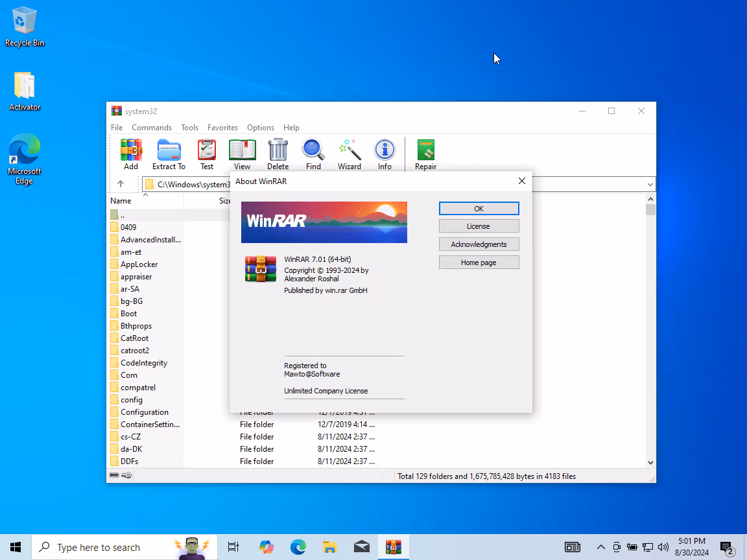Open the Favorites menu
Image resolution: width=747 pixels, height=560 pixels.
tap(222, 128)
